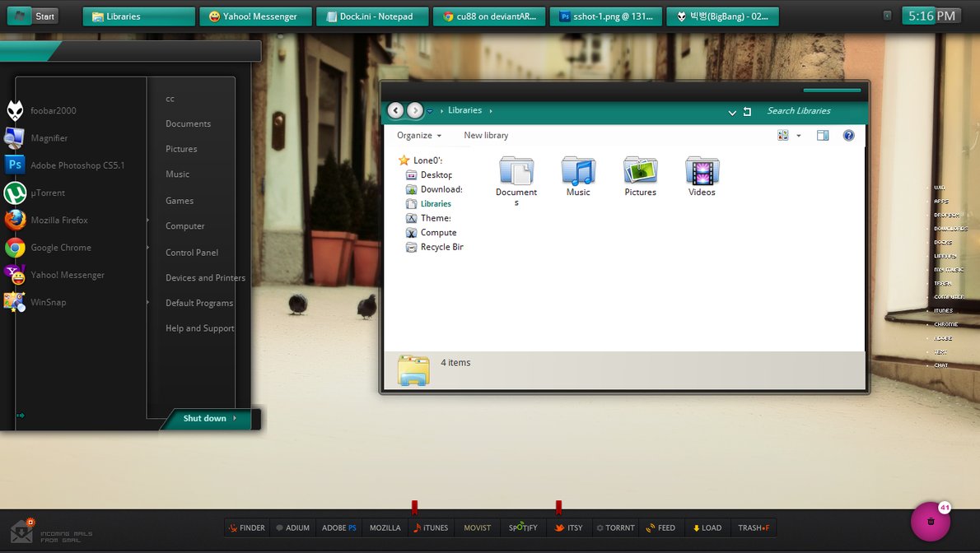Click the New library button
Screen dimensions: 980x553
pos(486,136)
